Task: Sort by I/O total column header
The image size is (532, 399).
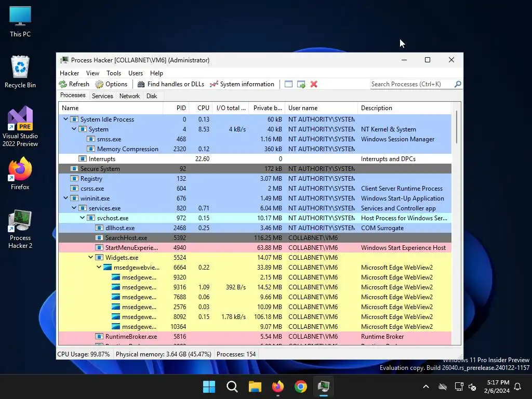Action: pyautogui.click(x=231, y=108)
